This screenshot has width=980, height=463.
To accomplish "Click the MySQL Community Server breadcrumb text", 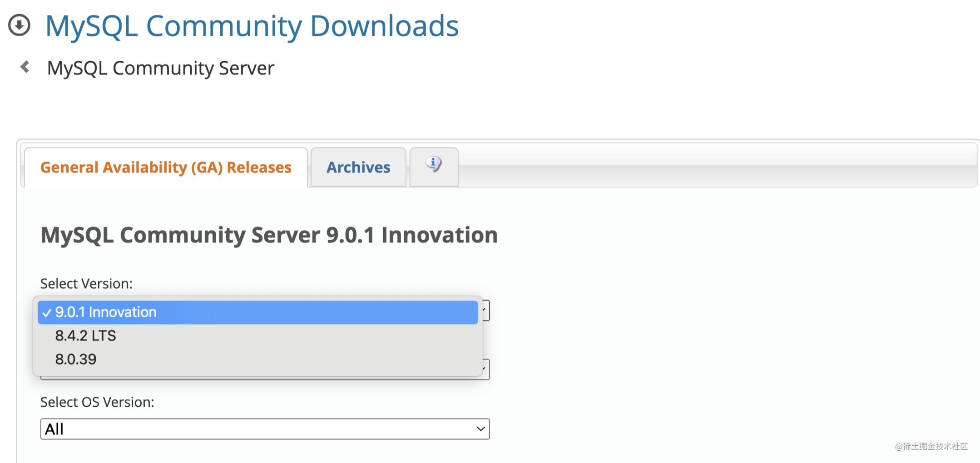I will (160, 68).
